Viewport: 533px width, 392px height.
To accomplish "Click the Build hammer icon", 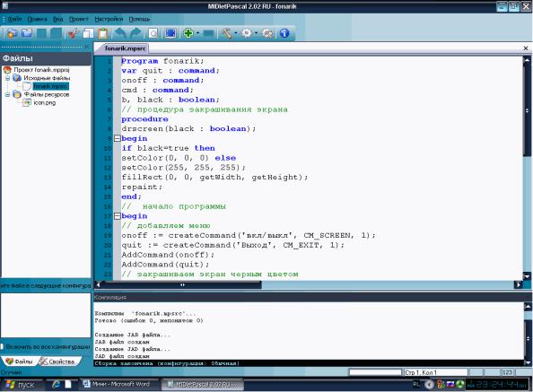I will pos(227,33).
